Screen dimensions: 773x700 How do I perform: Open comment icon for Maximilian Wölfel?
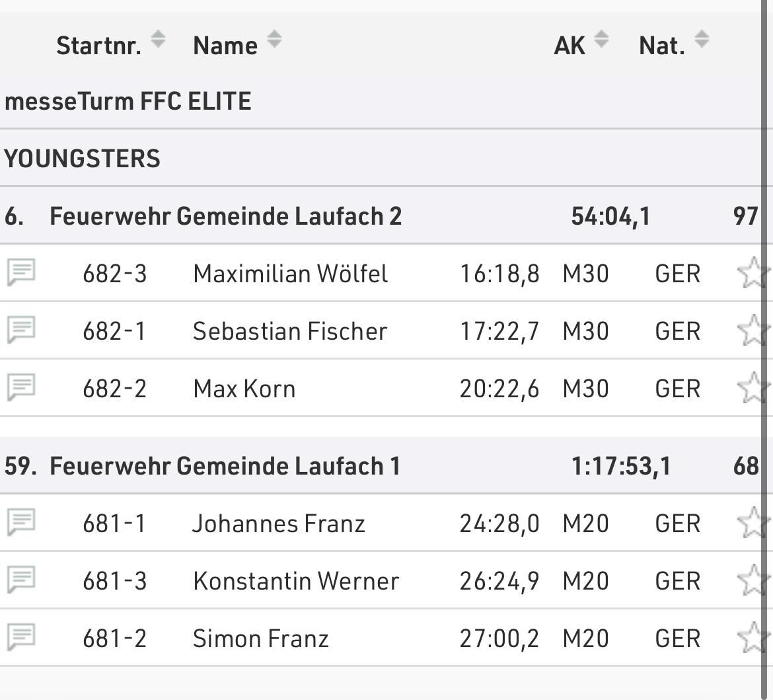pyautogui.click(x=20, y=272)
